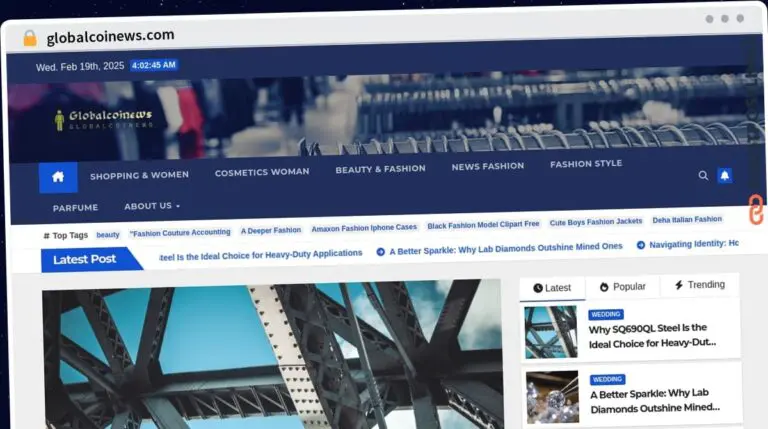The height and width of the screenshot is (429, 768).
Task: Click the SQ690QL Steel article thumbnail
Action: 551,332
